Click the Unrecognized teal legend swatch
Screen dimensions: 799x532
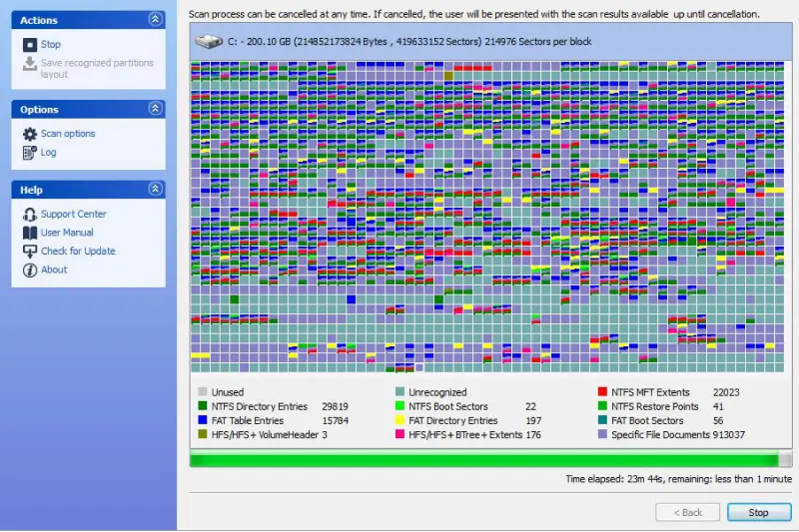[399, 391]
